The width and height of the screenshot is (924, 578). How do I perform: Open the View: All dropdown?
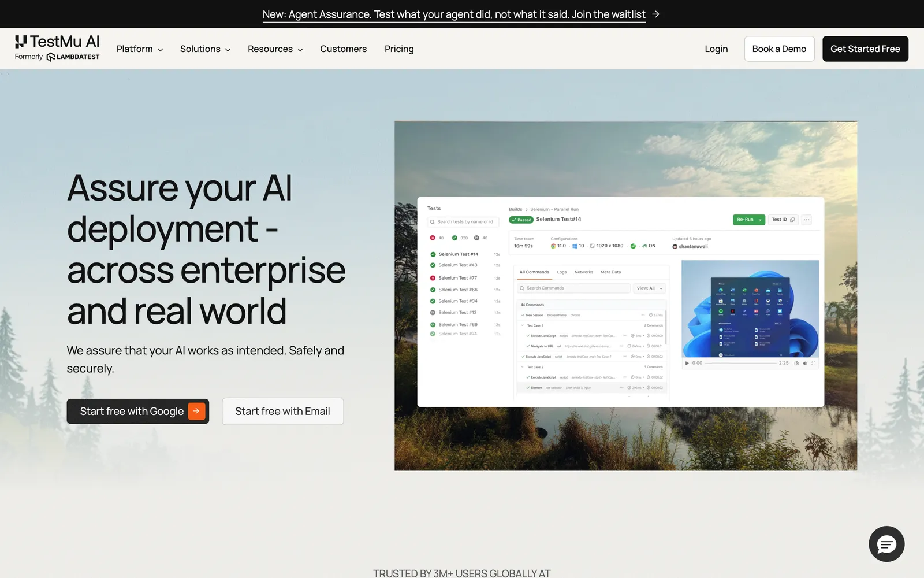click(x=650, y=288)
